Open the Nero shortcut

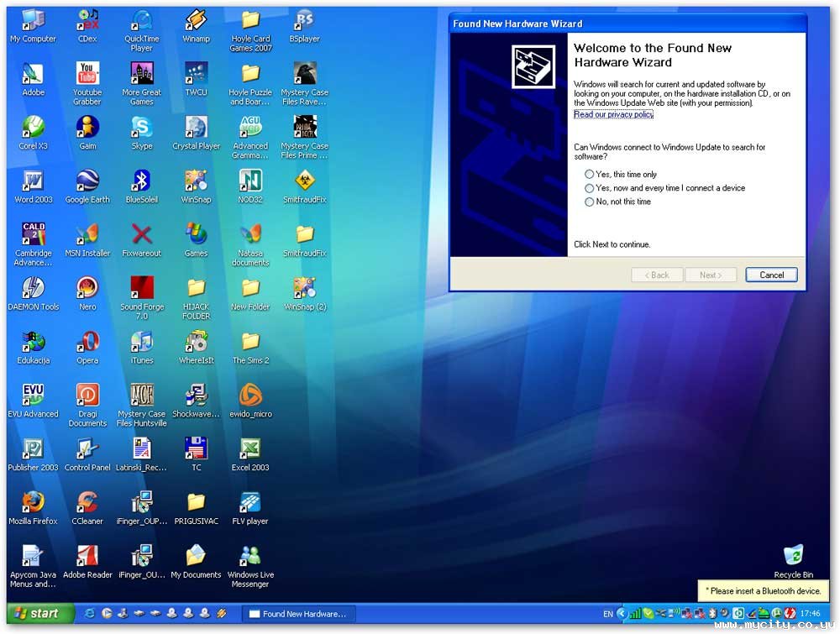[87, 294]
